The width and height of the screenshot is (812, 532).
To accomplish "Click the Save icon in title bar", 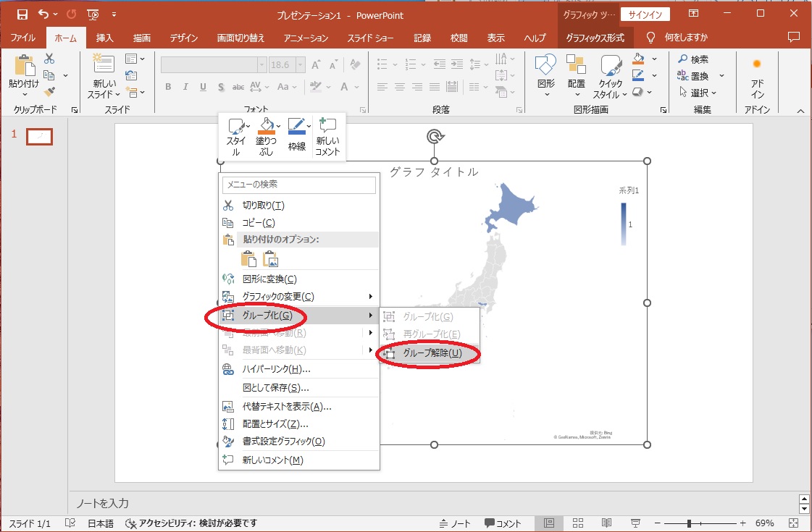I will (22, 14).
